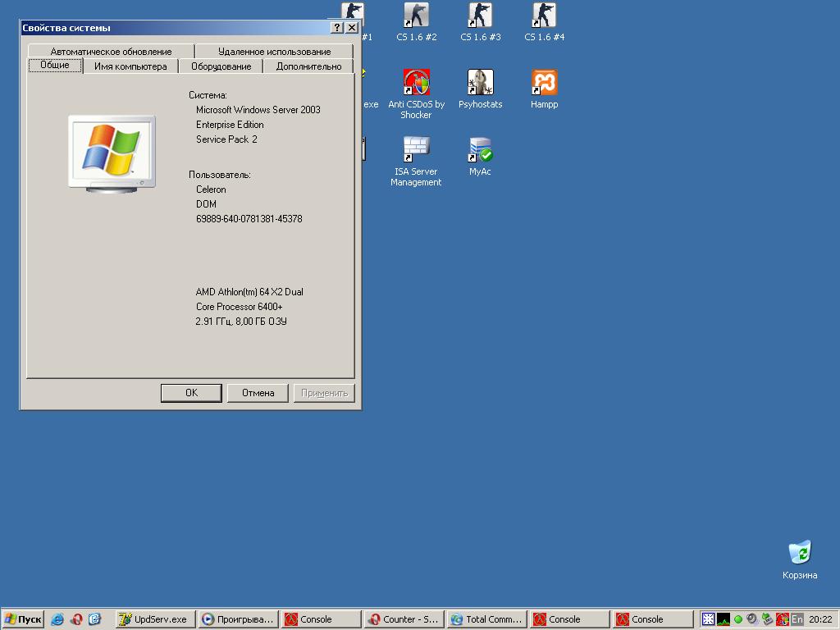The width and height of the screenshot is (840, 630).
Task: Click the Enterprise Edition text
Action: pos(230,125)
